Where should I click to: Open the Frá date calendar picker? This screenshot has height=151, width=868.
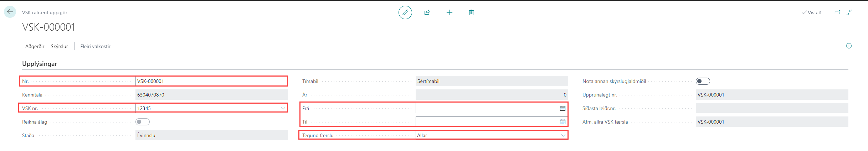563,108
